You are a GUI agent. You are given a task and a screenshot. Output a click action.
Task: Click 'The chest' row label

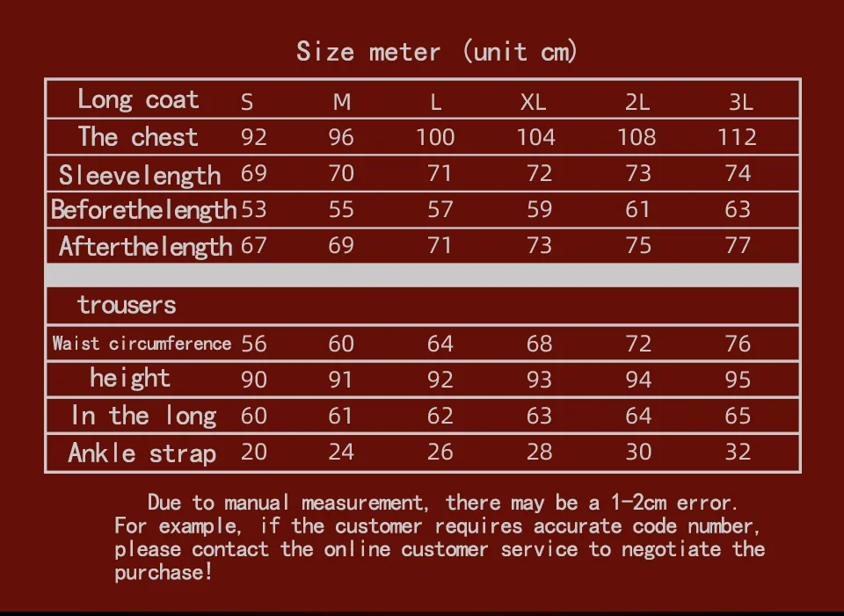click(x=138, y=137)
